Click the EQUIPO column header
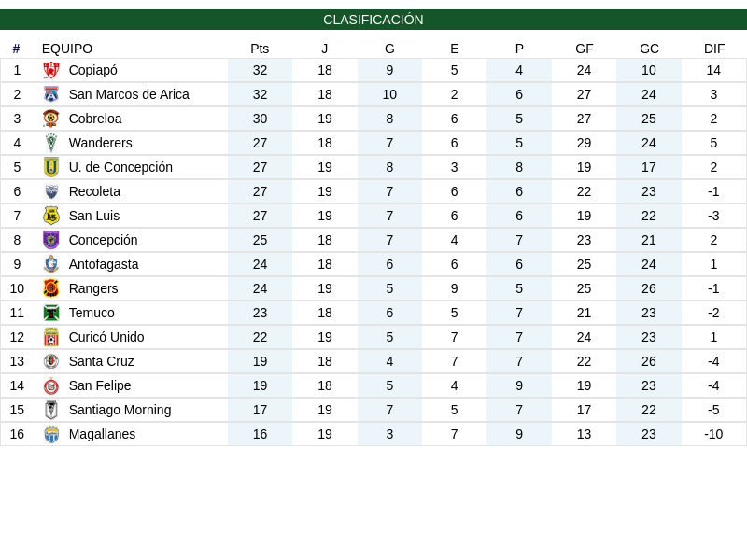This screenshot has width=747, height=560. click(67, 49)
